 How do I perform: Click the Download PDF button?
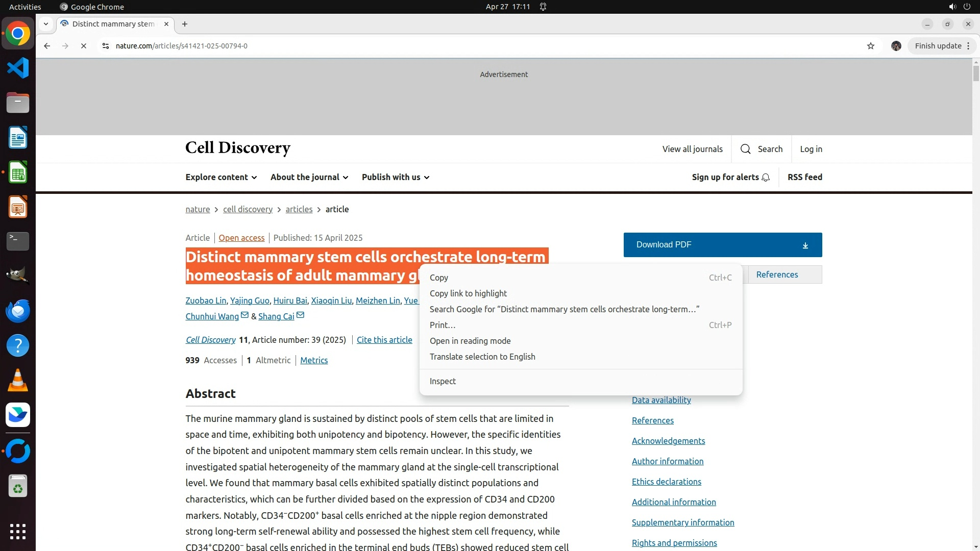[x=722, y=245]
